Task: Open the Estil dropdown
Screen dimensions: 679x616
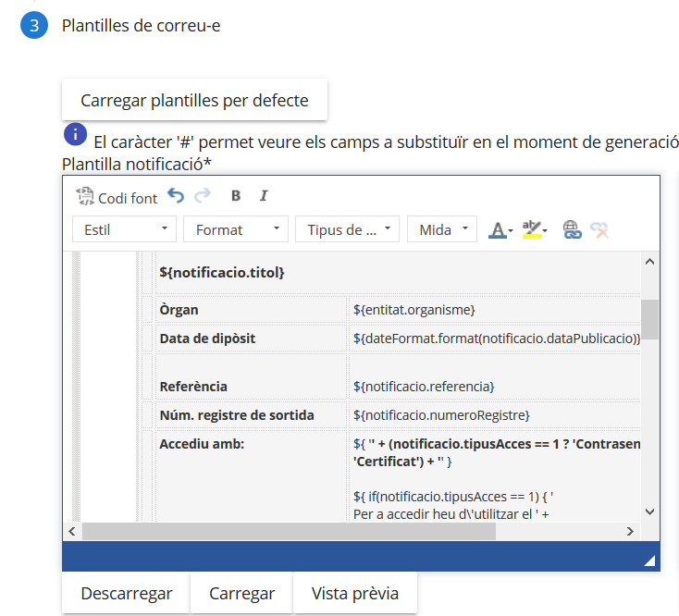Action: 124,229
